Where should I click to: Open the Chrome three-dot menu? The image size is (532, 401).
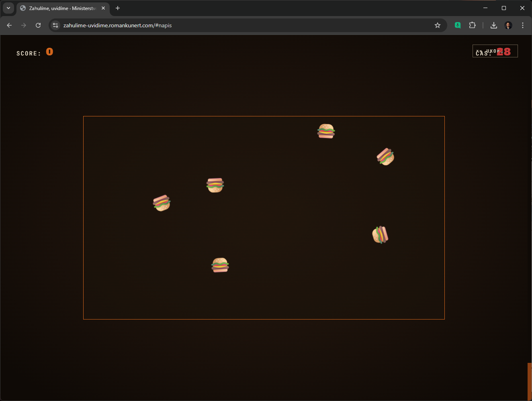point(523,25)
